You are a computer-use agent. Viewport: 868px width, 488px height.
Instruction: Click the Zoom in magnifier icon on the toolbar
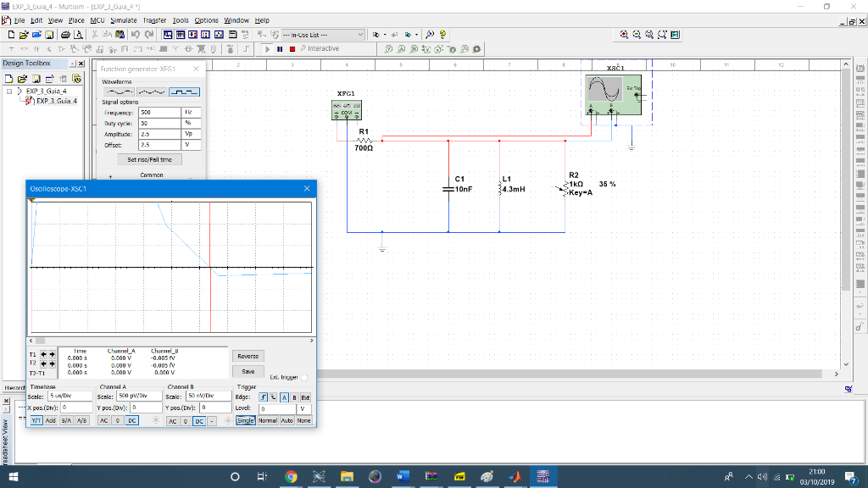point(625,35)
